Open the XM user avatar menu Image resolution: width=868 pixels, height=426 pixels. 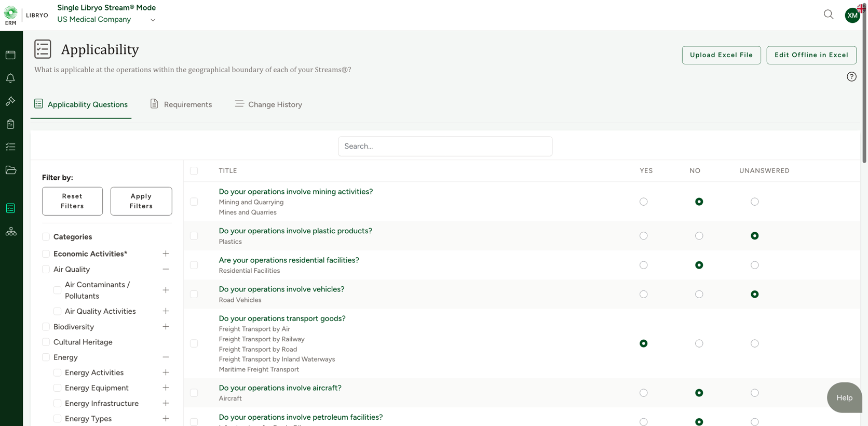852,15
